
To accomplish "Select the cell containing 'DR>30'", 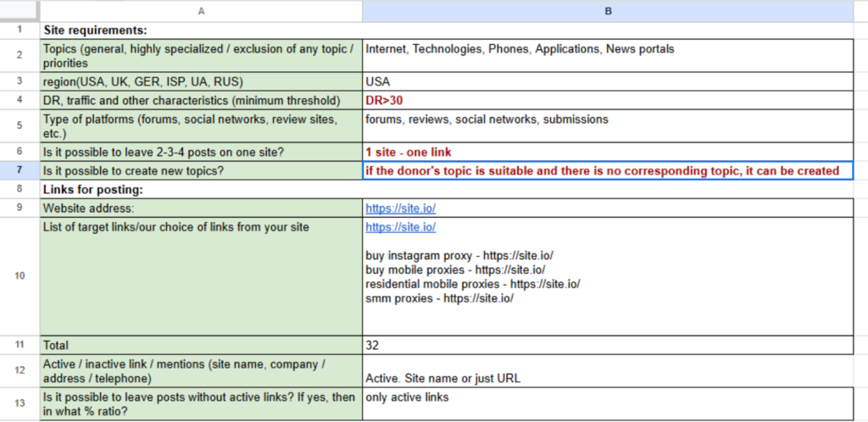I will click(x=608, y=100).
